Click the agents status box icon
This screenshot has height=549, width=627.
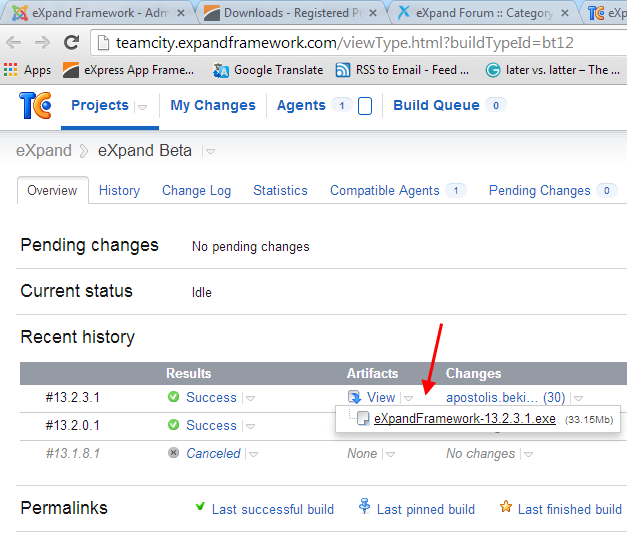(365, 106)
